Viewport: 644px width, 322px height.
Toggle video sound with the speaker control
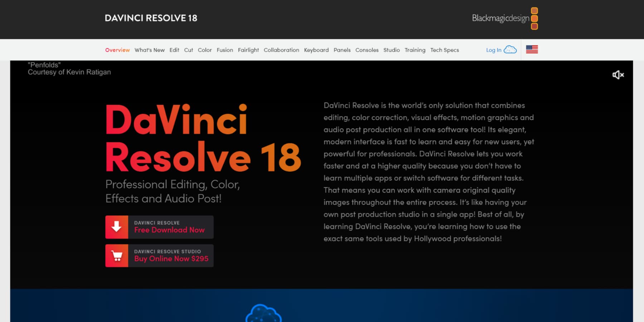618,75
